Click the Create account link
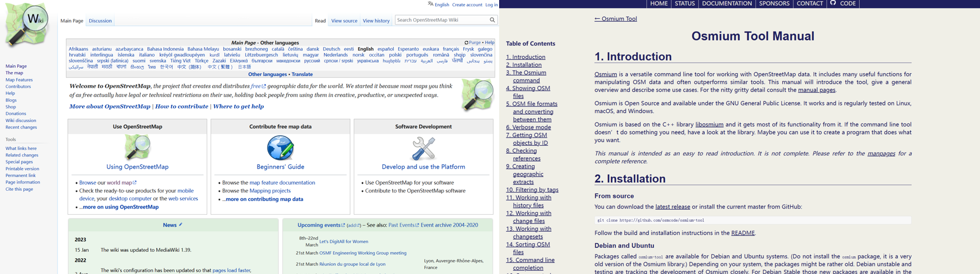 [467, 4]
